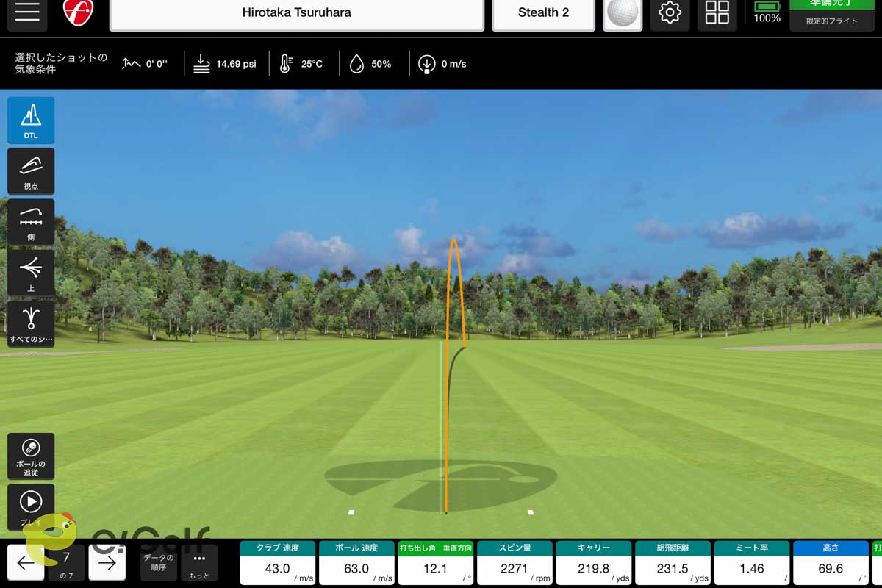Select the キャリー carry distance tile

click(594, 563)
